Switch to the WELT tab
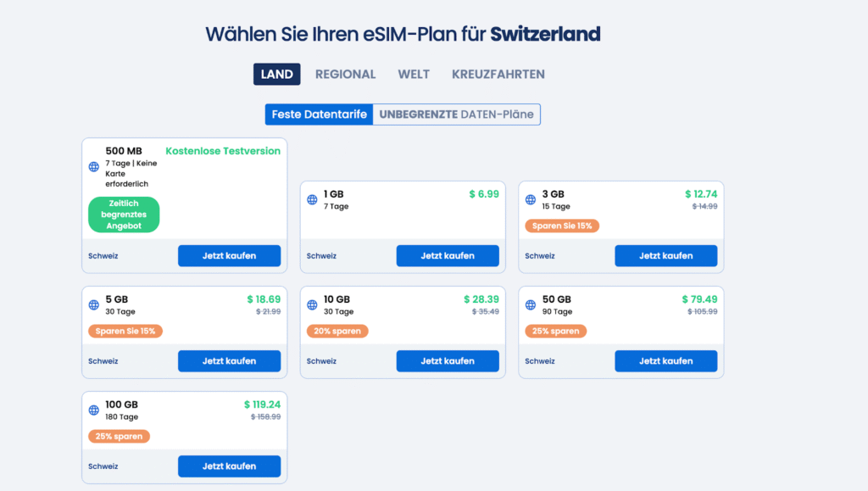 point(414,74)
